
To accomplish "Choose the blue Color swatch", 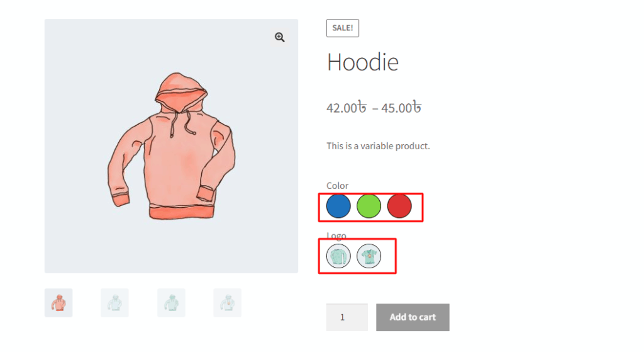I will click(338, 206).
